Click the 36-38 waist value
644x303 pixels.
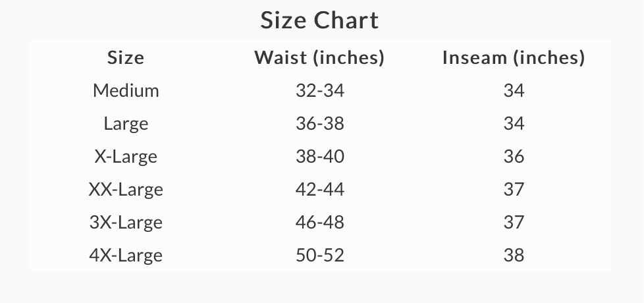(320, 124)
